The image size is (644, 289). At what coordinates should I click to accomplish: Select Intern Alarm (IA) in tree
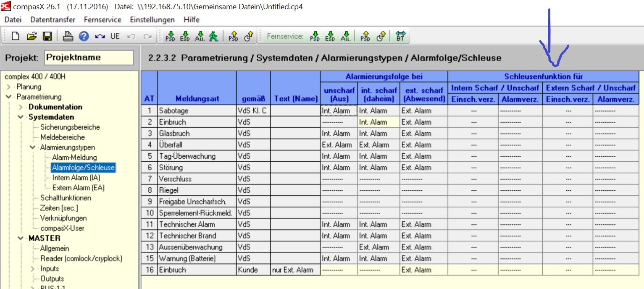pyautogui.click(x=76, y=178)
